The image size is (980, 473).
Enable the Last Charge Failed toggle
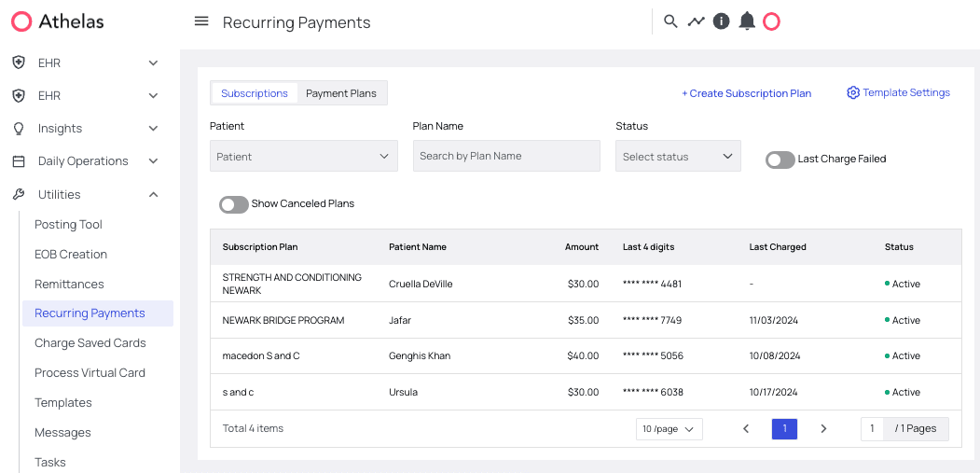point(780,160)
